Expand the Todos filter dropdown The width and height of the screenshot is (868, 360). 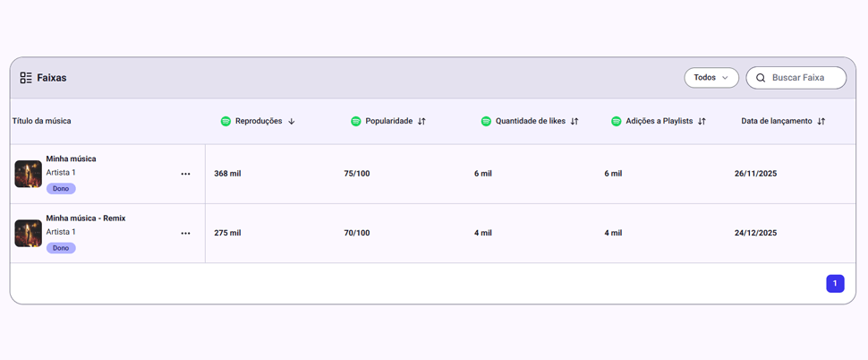point(711,78)
